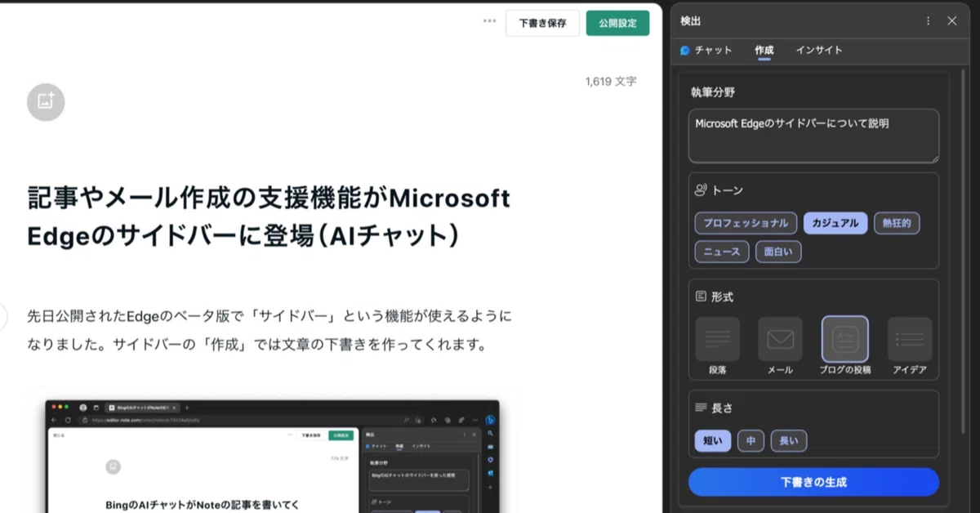Click the article title starting 記事やメール作成

(x=269, y=216)
